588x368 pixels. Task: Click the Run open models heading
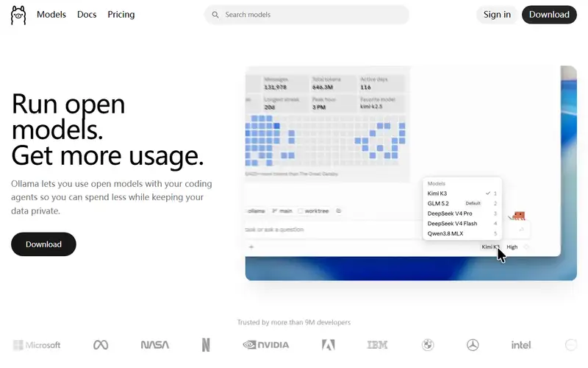(68, 117)
